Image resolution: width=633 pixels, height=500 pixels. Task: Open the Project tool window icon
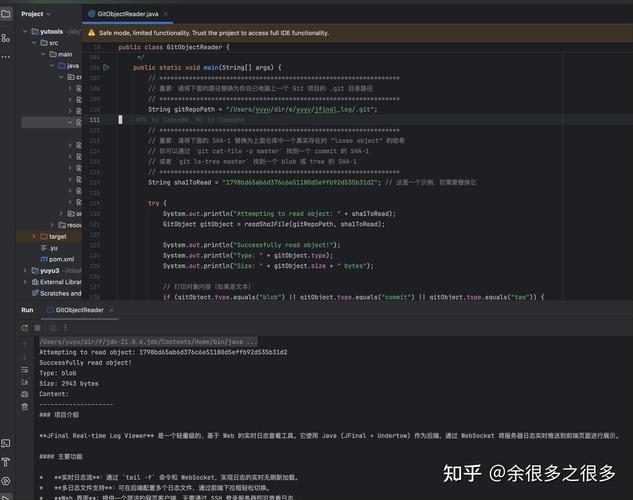6,14
